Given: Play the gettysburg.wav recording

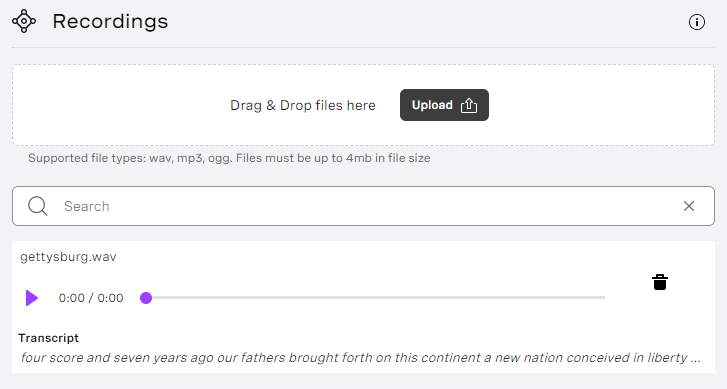Looking at the screenshot, I should 32,298.
